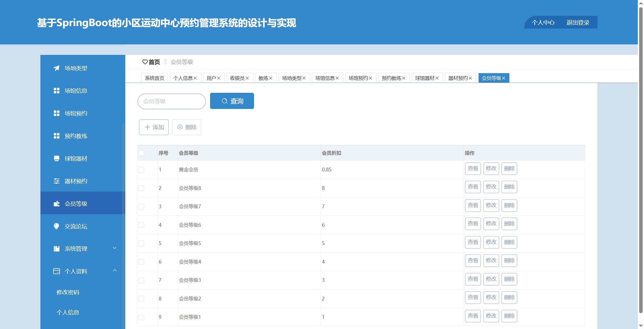Click the 首页 breadcrumb link

[x=154, y=62]
